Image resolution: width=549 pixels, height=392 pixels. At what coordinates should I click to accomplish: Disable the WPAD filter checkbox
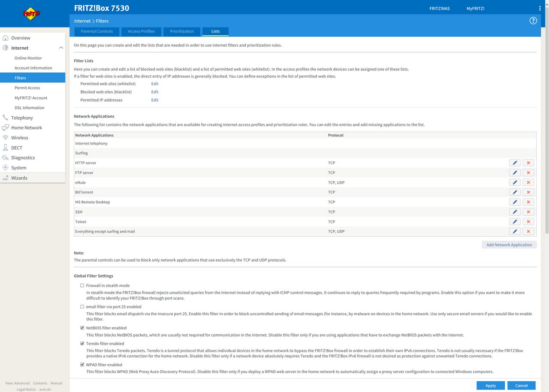click(82, 365)
